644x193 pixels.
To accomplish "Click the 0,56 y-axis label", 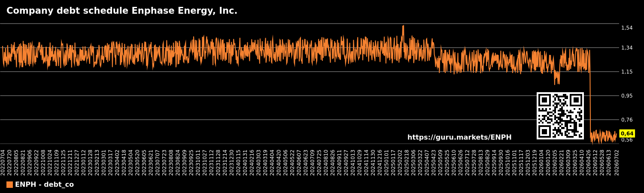I will point(627,140).
